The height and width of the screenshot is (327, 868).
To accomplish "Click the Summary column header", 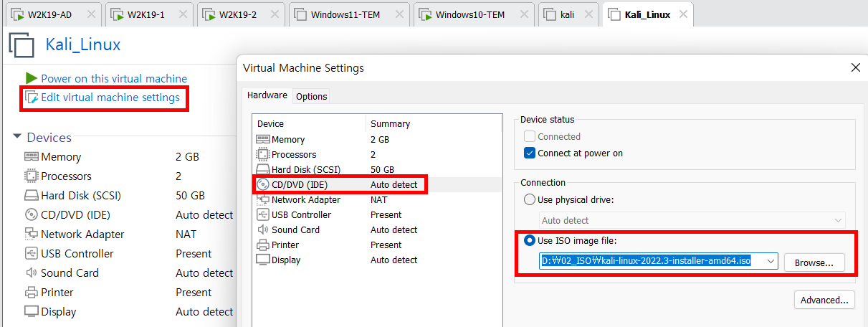I will (434, 123).
